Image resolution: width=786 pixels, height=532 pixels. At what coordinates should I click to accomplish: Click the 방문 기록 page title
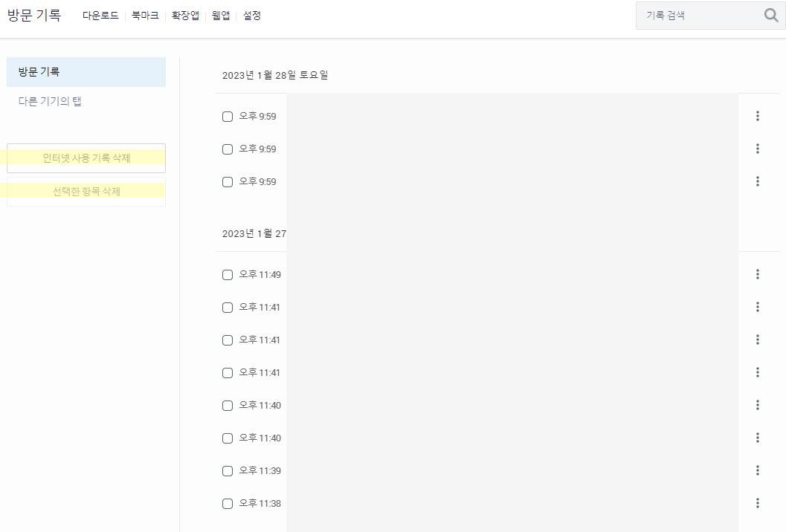(34, 15)
